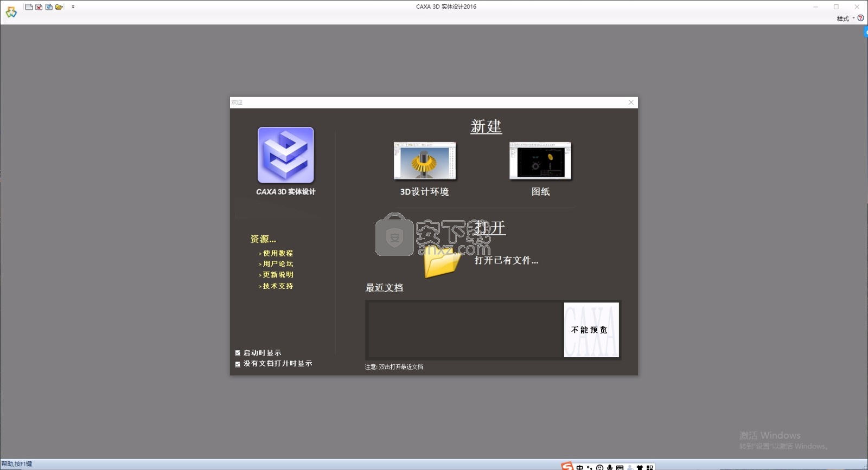Click the Sogou input method S logo
Screen dimensions: 868x470
coord(567,467)
